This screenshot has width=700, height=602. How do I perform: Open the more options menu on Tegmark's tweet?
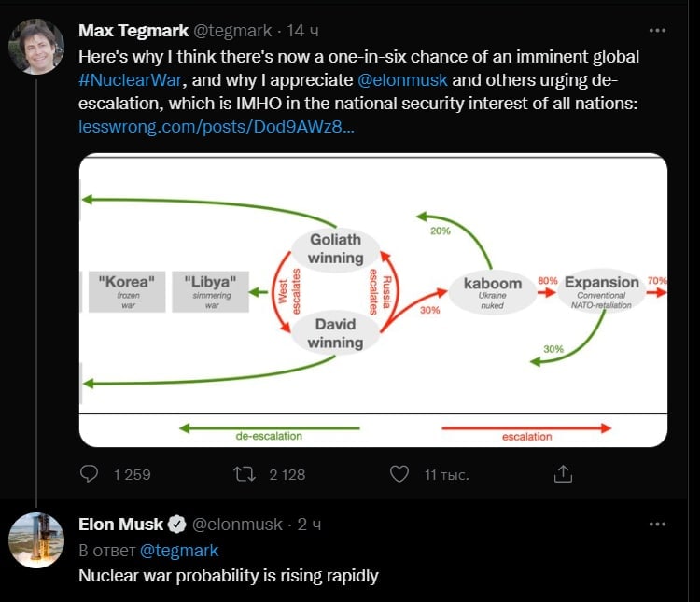[x=658, y=31]
